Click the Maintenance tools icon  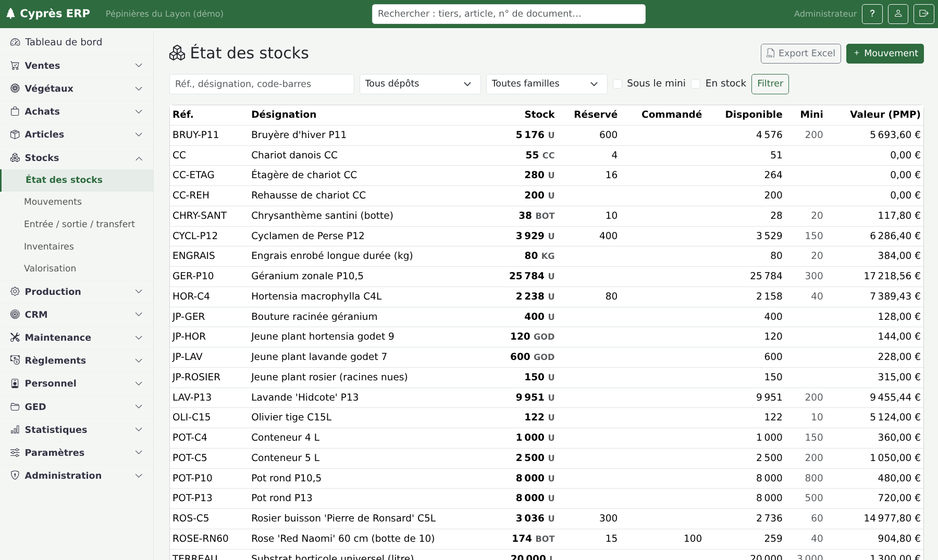(15, 338)
